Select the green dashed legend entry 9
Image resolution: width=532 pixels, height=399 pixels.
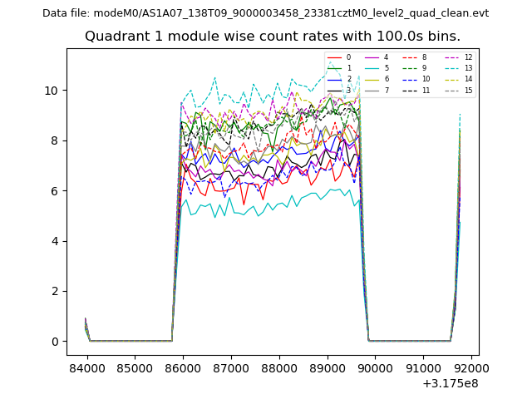pyautogui.click(x=411, y=68)
